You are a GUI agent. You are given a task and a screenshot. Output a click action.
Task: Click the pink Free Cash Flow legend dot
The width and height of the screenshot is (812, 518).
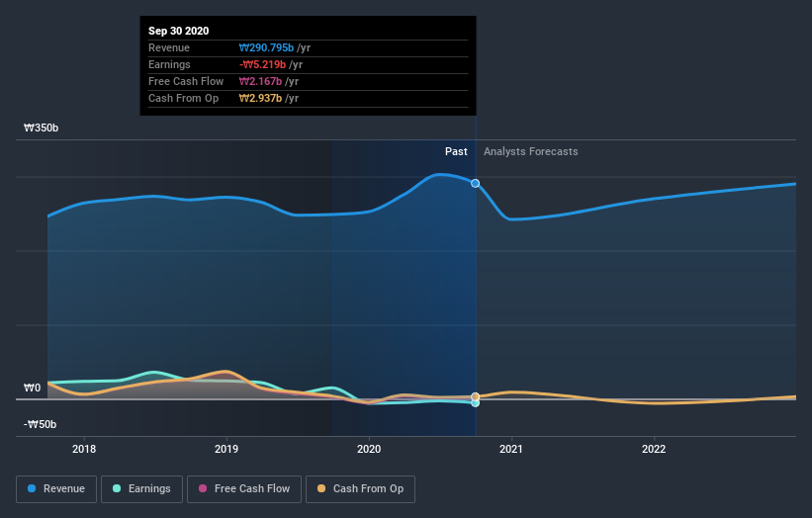(x=203, y=488)
